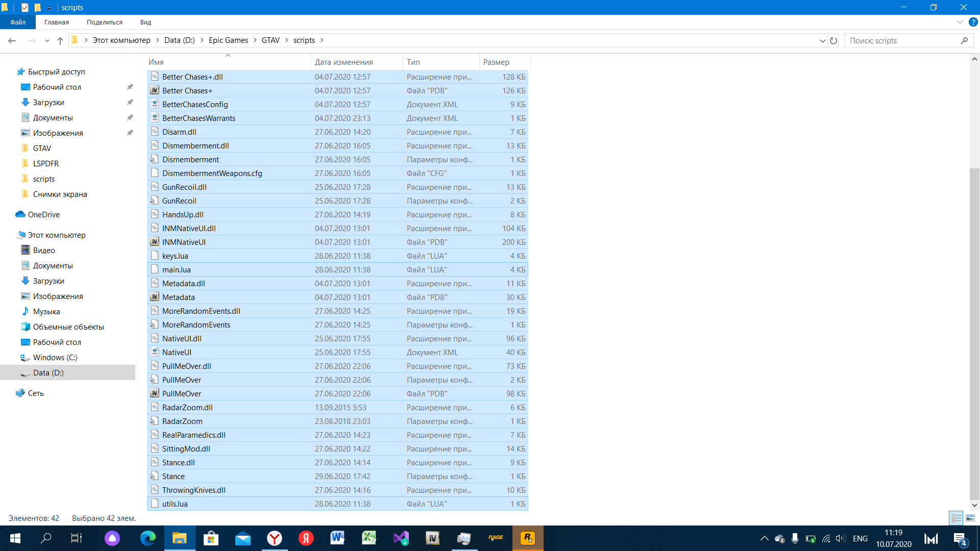Image resolution: width=980 pixels, height=551 pixels.
Task: Sort by Дата изменения column header
Action: [x=344, y=62]
